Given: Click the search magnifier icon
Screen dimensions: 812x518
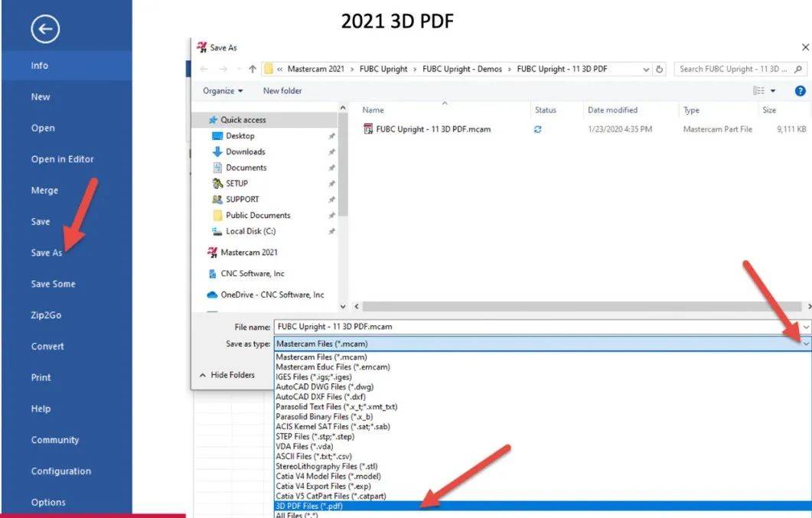Looking at the screenshot, I should (798, 69).
